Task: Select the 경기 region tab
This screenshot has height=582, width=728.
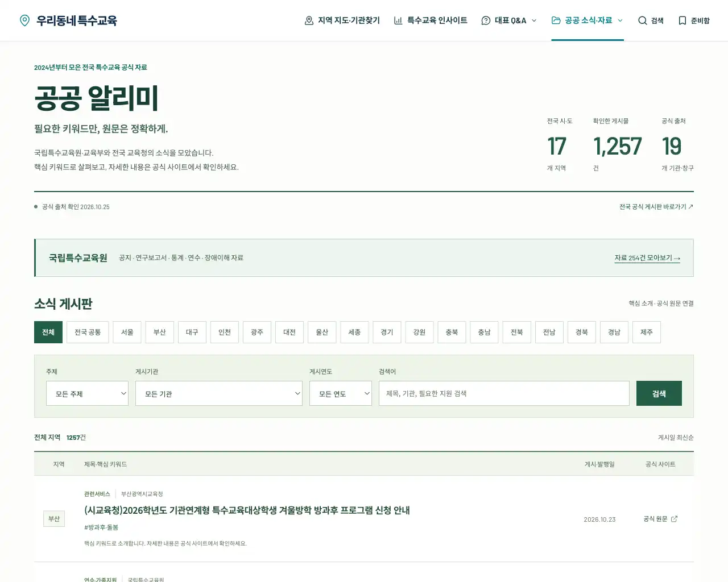Action: (387, 332)
